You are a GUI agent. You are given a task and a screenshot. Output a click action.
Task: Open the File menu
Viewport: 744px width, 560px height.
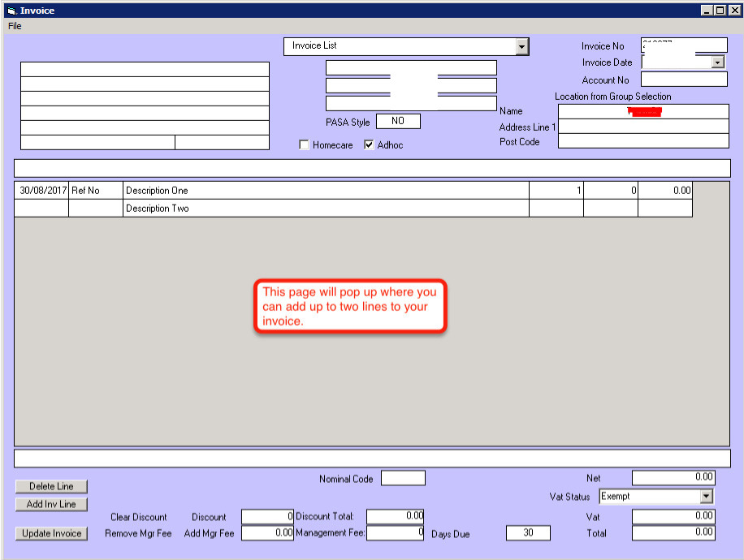pos(15,26)
